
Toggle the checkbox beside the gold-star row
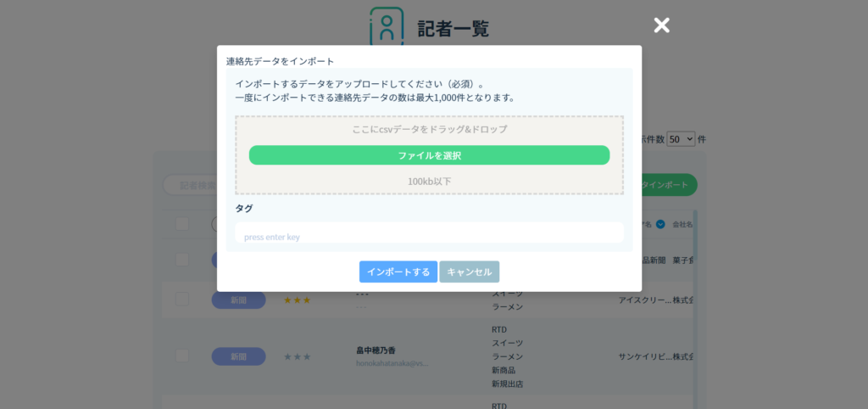click(x=182, y=299)
